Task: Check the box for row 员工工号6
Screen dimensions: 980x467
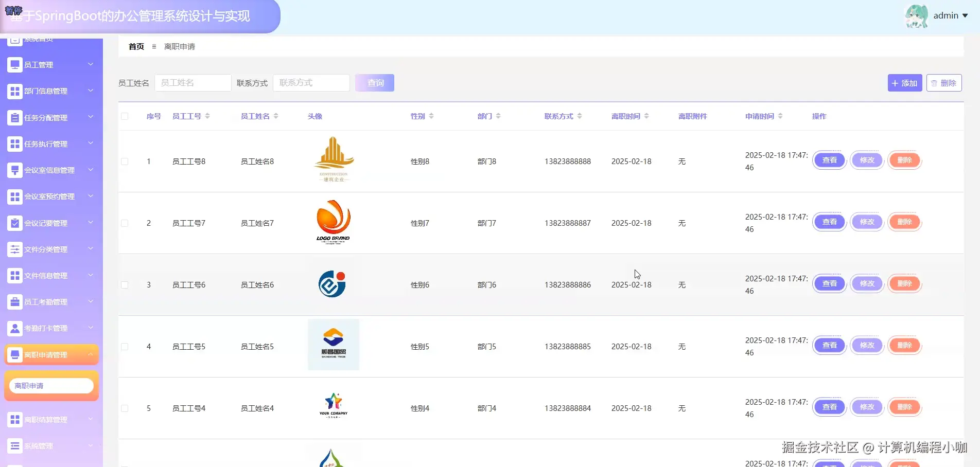Action: pyautogui.click(x=125, y=285)
